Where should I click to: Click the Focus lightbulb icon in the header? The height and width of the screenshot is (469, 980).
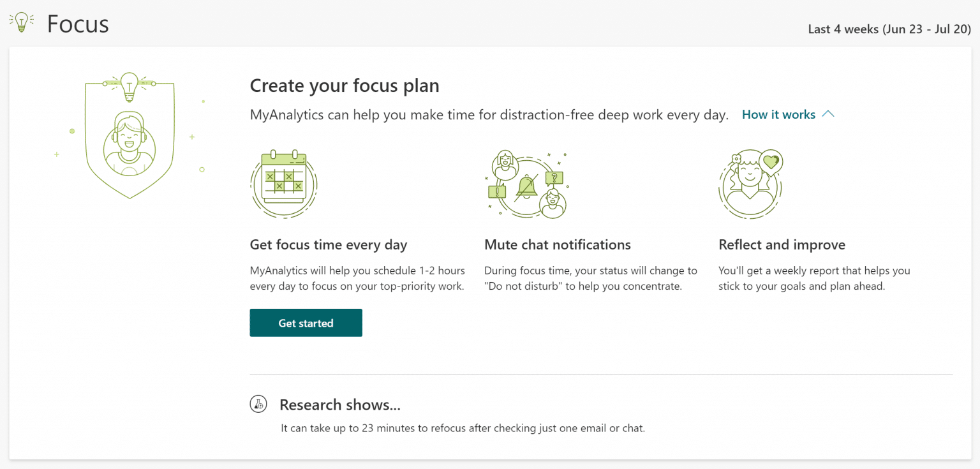21,21
